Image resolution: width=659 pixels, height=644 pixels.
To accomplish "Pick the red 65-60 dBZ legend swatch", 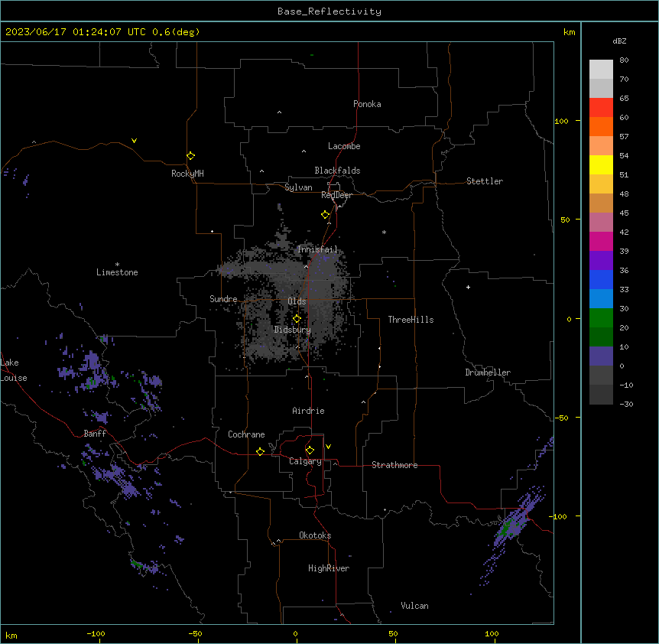I will (601, 108).
